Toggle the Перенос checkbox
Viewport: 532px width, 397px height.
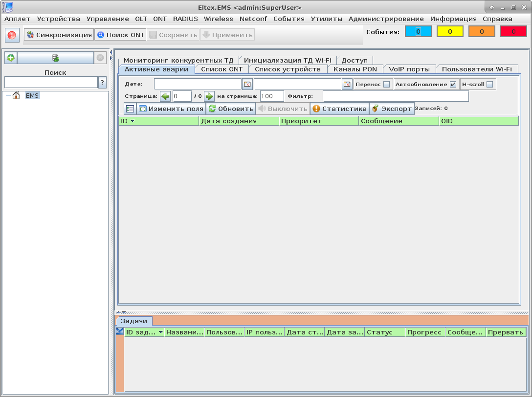[x=386, y=85]
